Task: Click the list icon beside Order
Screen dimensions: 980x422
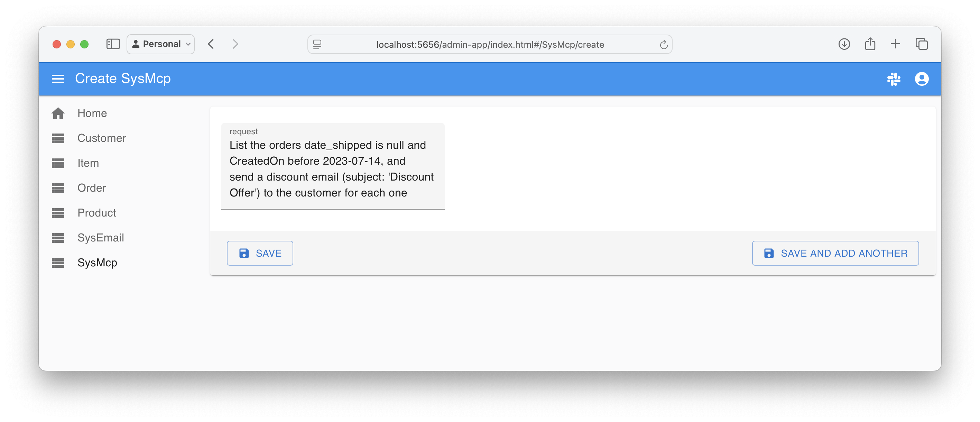Action: pos(58,188)
